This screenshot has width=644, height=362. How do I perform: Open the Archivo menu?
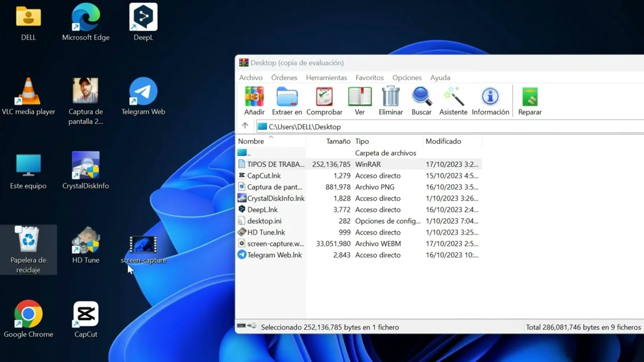pyautogui.click(x=251, y=77)
